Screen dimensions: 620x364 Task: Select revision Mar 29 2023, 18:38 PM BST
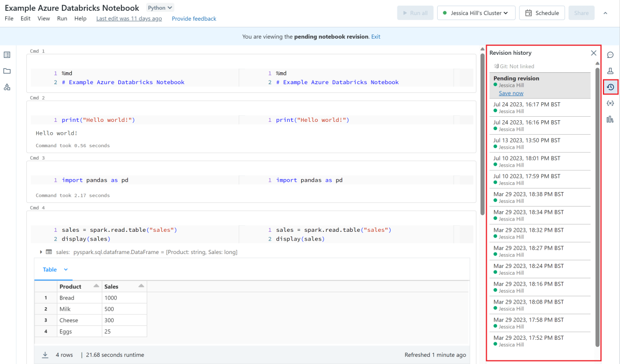540,197
